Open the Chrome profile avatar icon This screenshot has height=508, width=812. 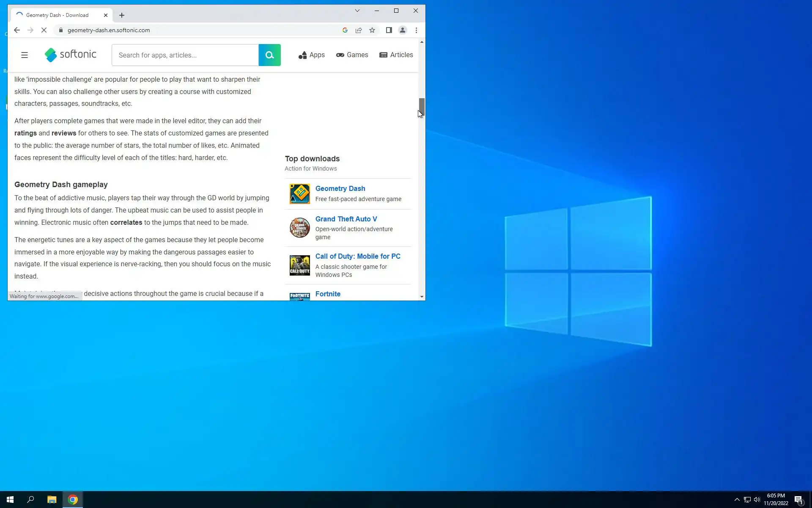403,30
